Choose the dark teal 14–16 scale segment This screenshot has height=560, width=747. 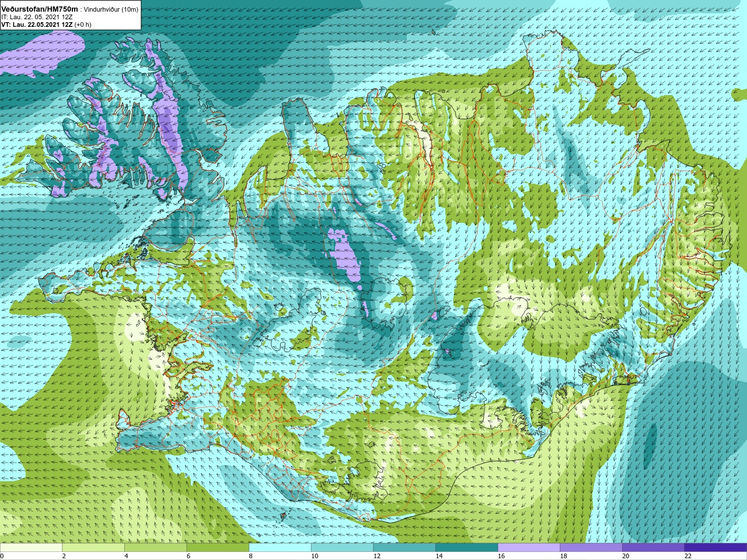tap(467, 548)
